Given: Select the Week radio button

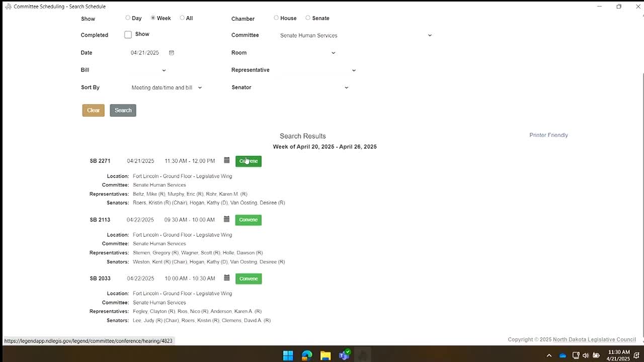Looking at the screenshot, I should [x=153, y=18].
